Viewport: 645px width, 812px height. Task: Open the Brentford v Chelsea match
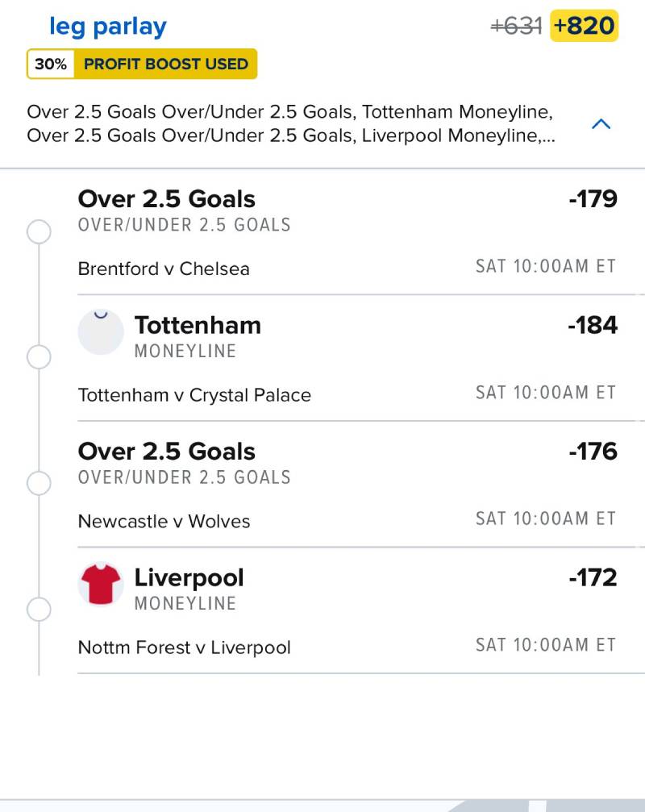164,269
